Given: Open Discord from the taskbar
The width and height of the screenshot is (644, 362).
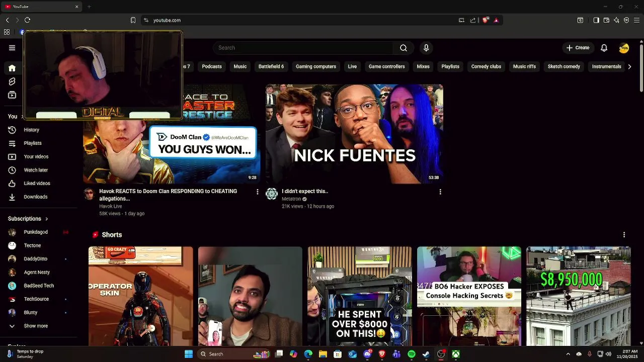Looking at the screenshot, I should [368, 354].
